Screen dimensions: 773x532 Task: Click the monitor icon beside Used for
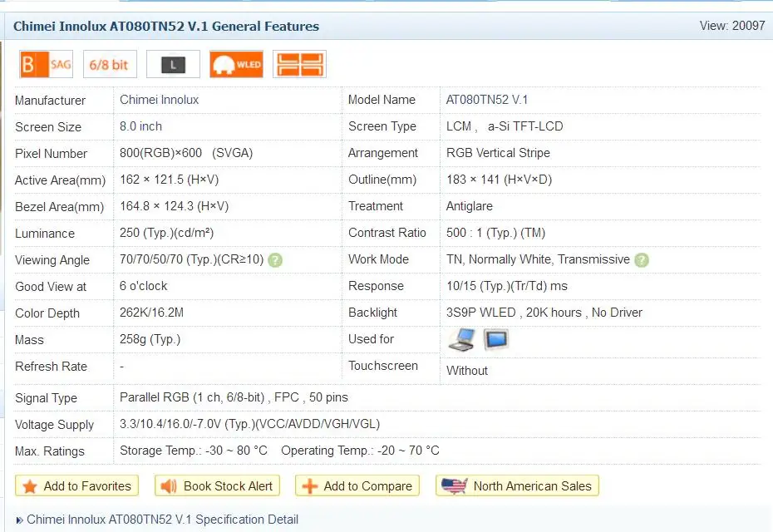[x=496, y=339]
